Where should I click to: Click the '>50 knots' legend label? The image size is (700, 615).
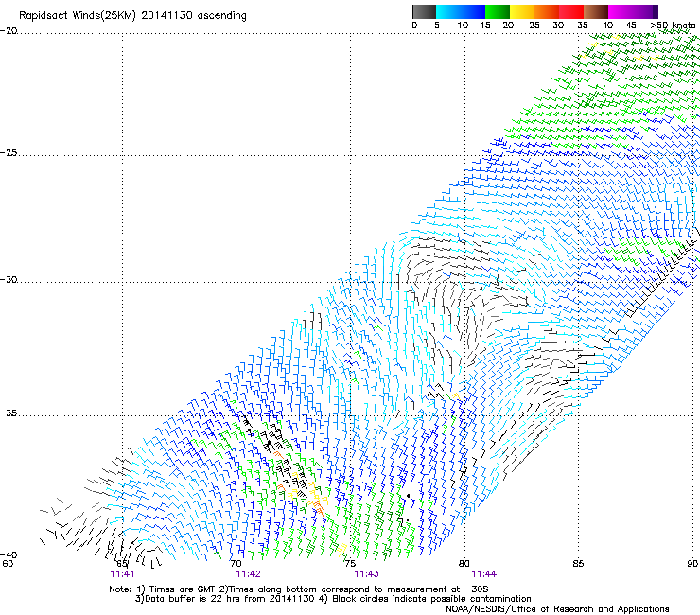(673, 26)
